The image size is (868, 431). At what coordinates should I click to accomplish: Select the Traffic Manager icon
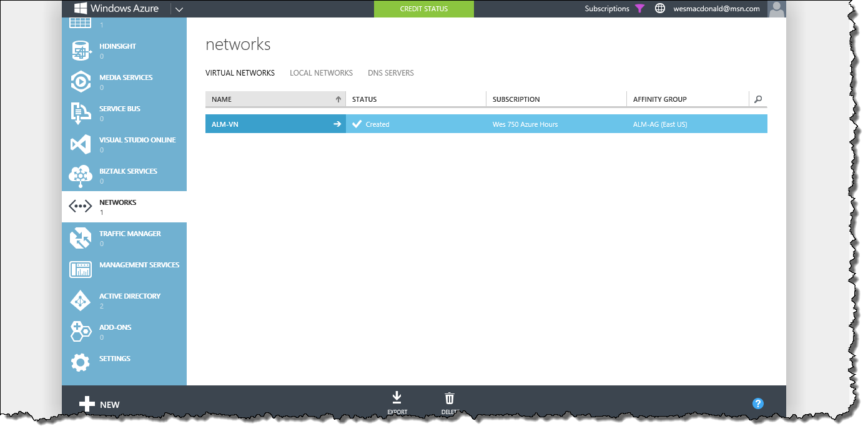(x=81, y=239)
